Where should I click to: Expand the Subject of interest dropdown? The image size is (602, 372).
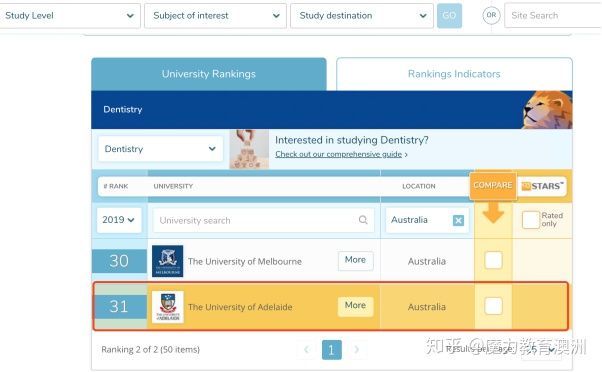pyautogui.click(x=215, y=16)
